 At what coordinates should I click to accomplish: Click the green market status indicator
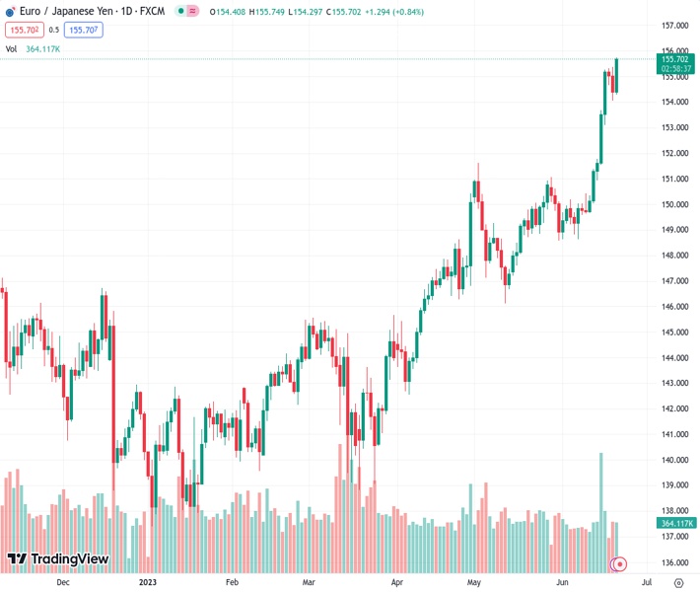[x=179, y=11]
